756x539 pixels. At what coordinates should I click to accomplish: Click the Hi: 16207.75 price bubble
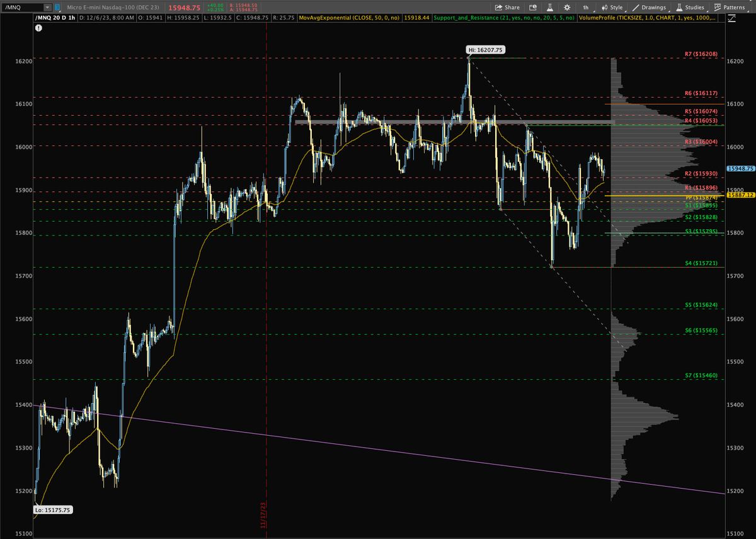pos(486,49)
